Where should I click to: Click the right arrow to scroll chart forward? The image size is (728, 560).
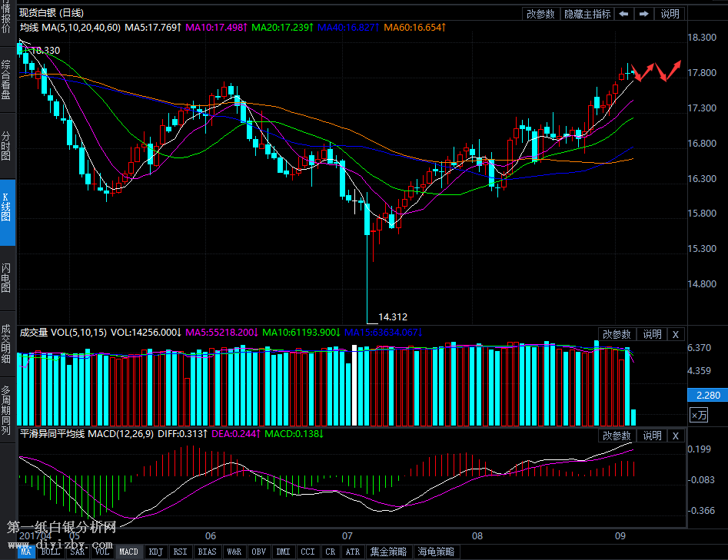tap(643, 14)
